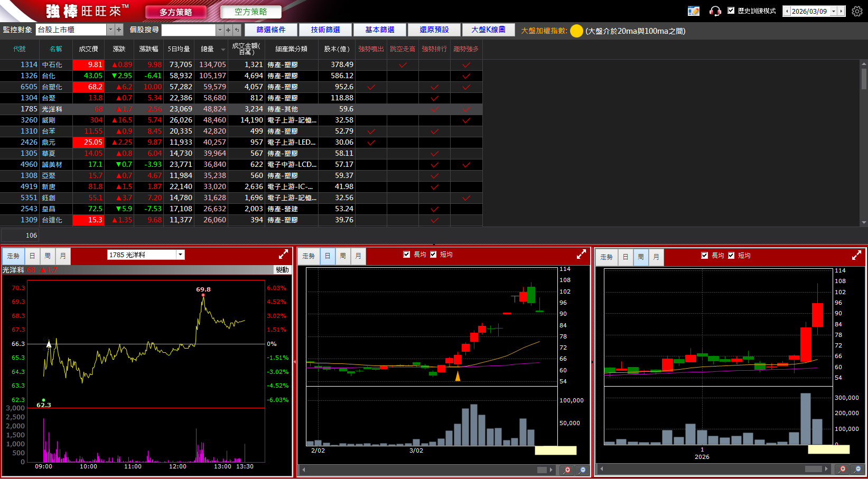Zoom out on the right weekly chart
This screenshot has height=479, width=868.
pyautogui.click(x=857, y=469)
